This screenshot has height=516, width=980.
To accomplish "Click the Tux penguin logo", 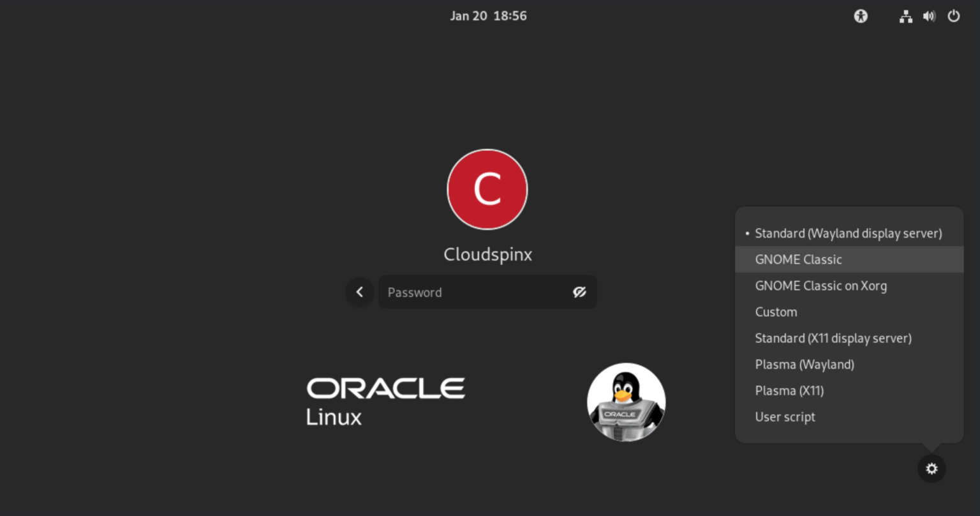I will pos(626,402).
